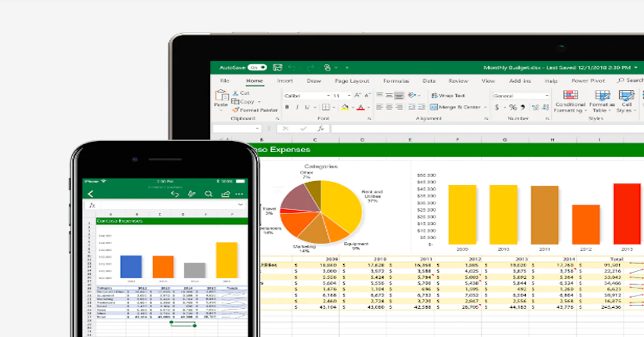Switch to the Draw tab

click(314, 81)
